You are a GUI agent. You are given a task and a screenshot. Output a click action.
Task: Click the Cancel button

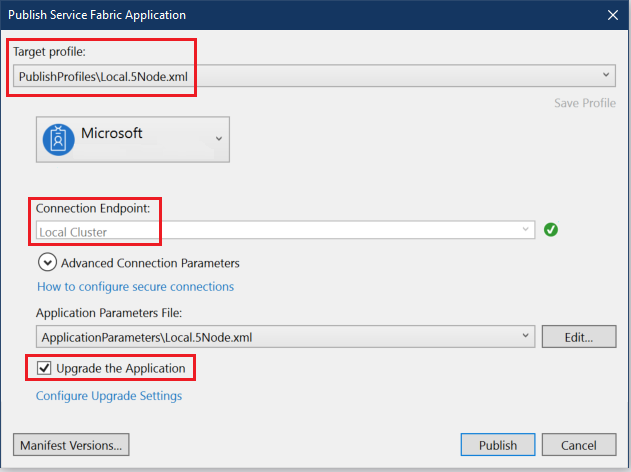tap(579, 445)
